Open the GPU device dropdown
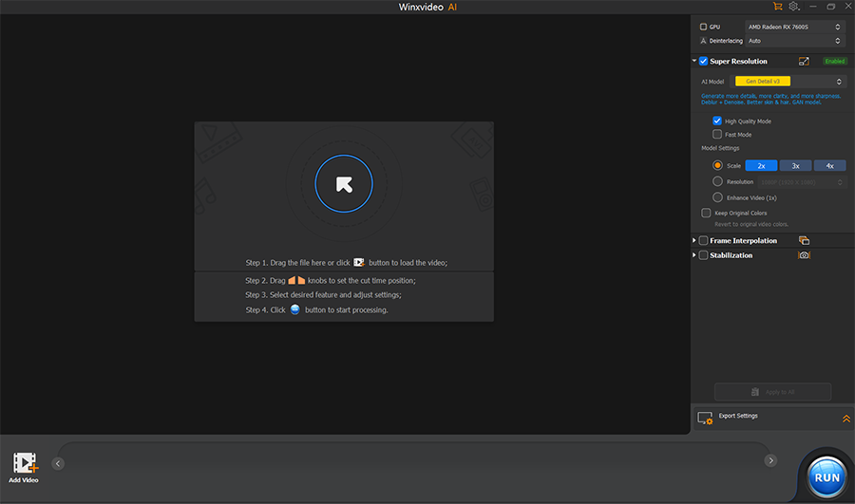 coord(794,27)
